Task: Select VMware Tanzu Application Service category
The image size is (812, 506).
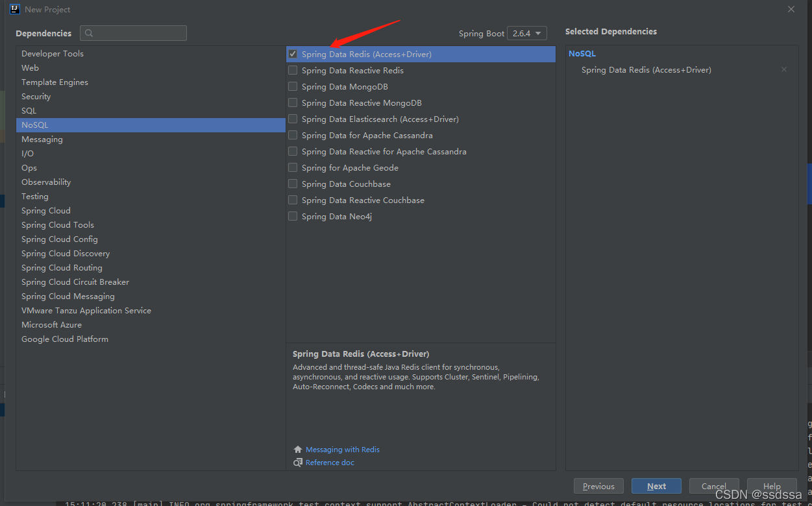Action: (151, 311)
